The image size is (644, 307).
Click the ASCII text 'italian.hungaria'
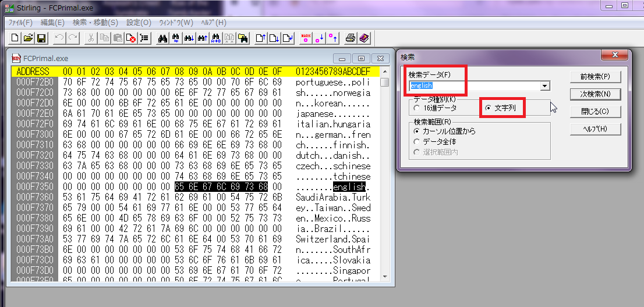[333, 124]
